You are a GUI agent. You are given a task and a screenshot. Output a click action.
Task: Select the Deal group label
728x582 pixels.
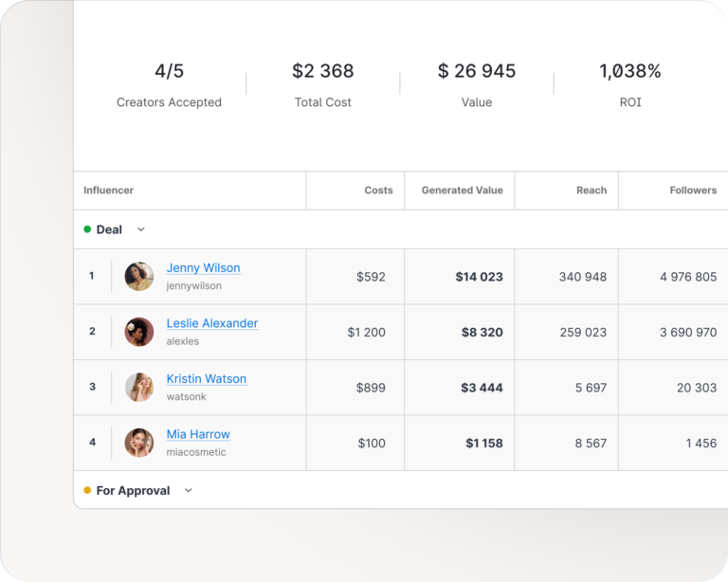click(109, 229)
